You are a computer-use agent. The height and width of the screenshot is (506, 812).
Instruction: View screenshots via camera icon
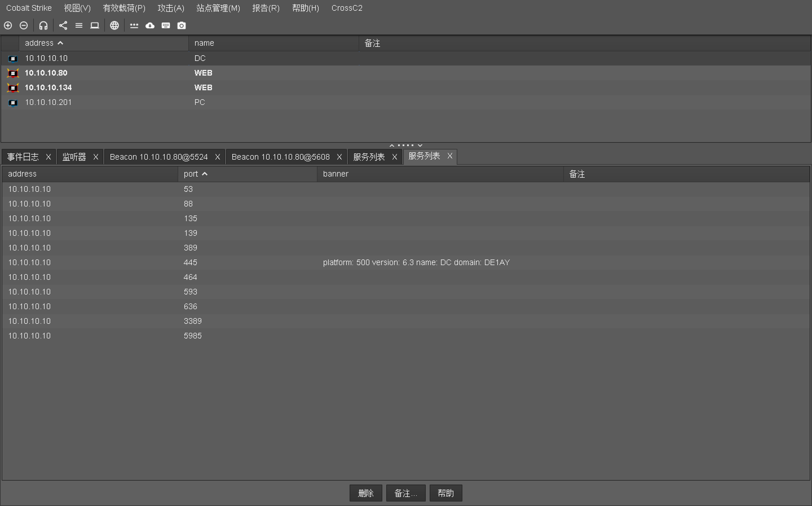point(181,25)
